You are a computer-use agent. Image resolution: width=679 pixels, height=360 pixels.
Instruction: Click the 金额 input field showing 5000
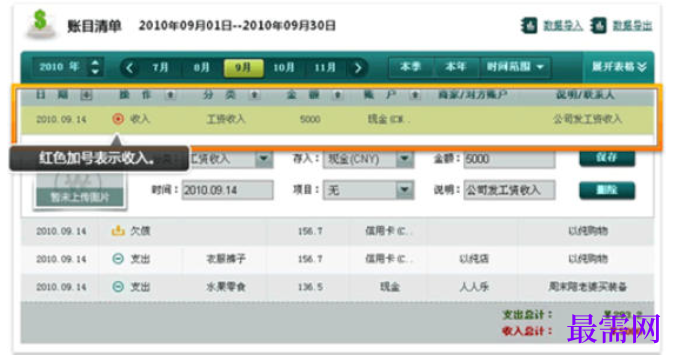point(509,159)
